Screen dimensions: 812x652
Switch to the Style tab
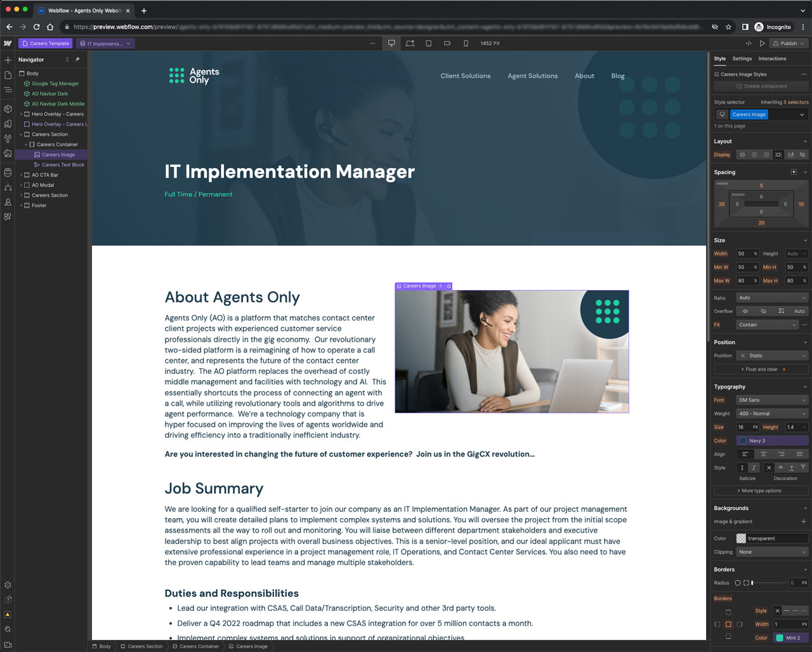(x=719, y=58)
